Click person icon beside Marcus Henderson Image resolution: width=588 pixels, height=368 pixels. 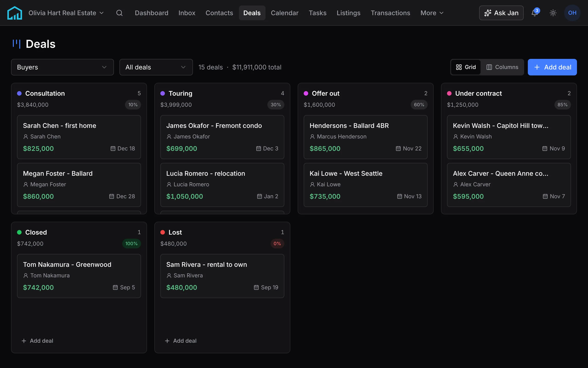click(312, 137)
